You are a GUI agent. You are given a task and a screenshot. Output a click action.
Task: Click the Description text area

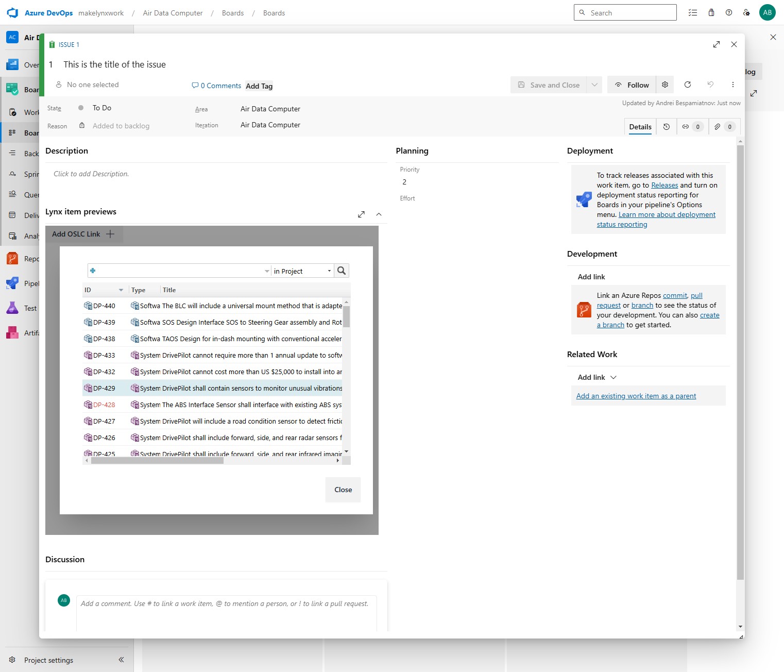pyautogui.click(x=216, y=174)
